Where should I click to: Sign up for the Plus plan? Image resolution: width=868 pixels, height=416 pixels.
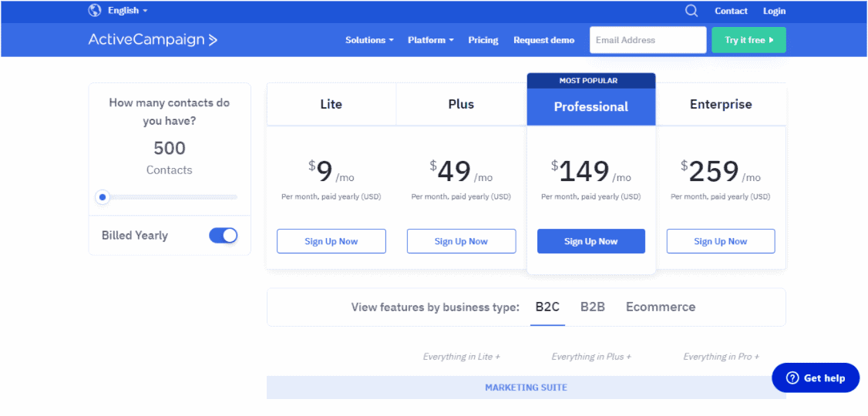[x=461, y=241]
